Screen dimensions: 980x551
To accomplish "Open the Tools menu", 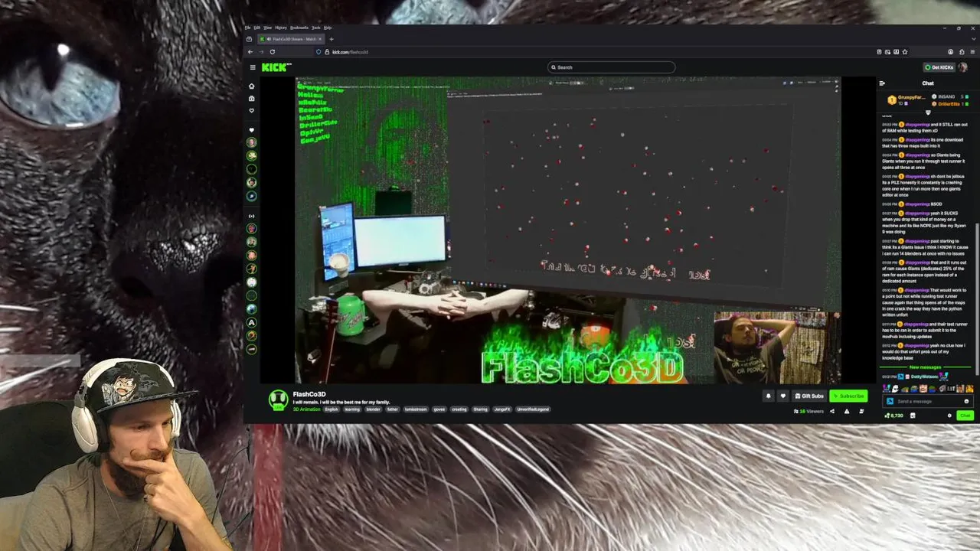I will (315, 28).
